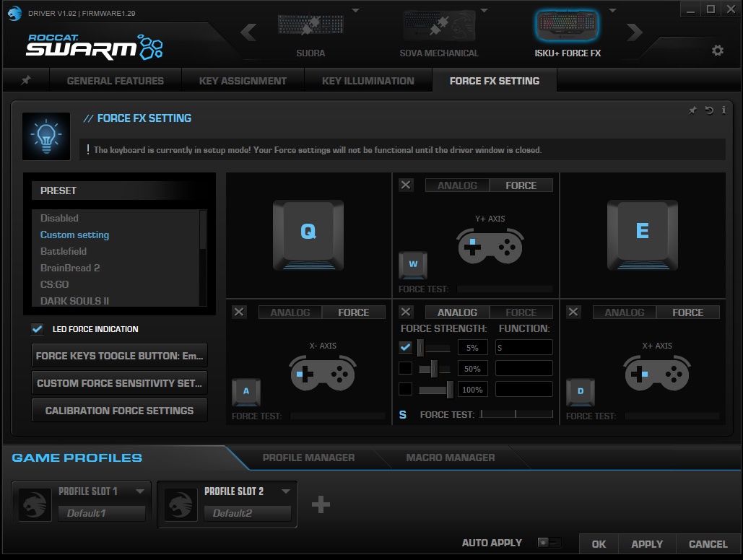Switch W key panel to FORCE

click(x=521, y=185)
